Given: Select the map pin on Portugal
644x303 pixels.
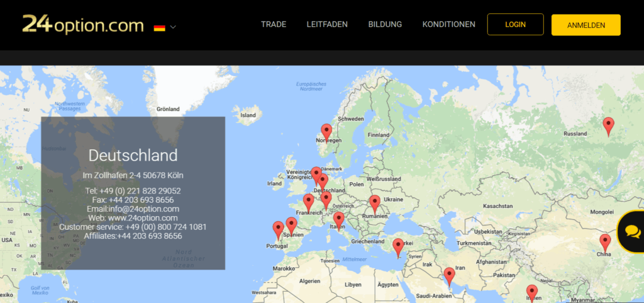Looking at the screenshot, I should point(278,231).
